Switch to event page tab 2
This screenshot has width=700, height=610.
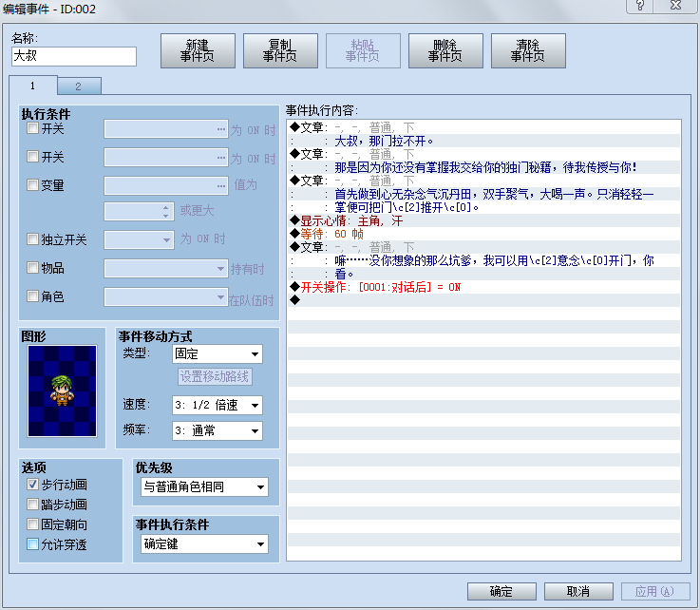coord(79,86)
